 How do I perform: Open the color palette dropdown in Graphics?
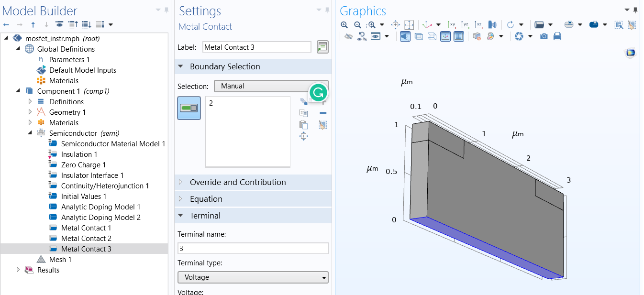click(x=500, y=36)
